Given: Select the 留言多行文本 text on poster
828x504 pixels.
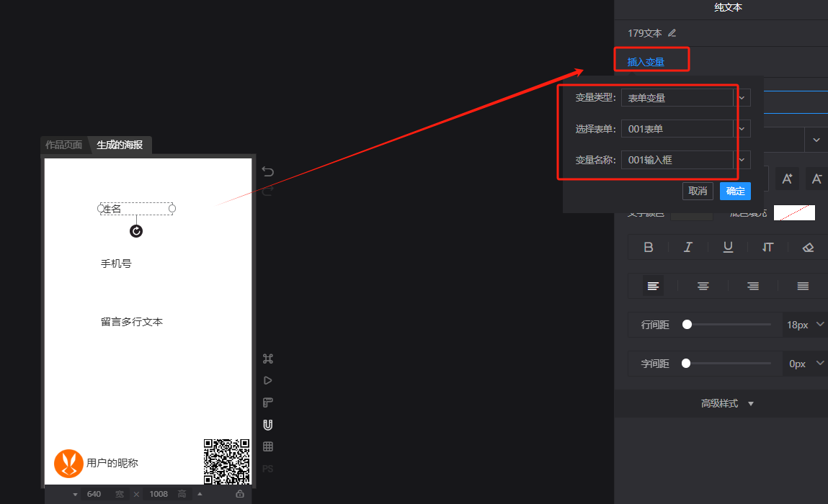Looking at the screenshot, I should click(x=131, y=322).
